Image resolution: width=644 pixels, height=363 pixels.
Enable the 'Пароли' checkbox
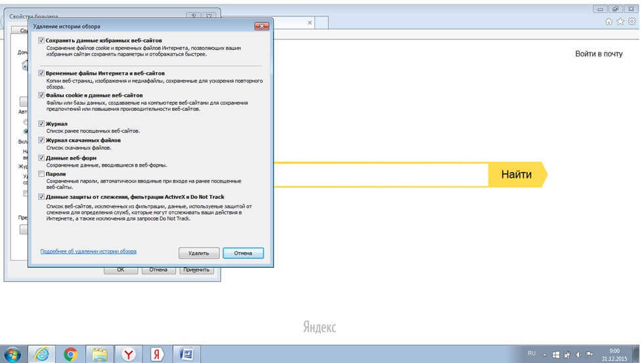pos(41,174)
